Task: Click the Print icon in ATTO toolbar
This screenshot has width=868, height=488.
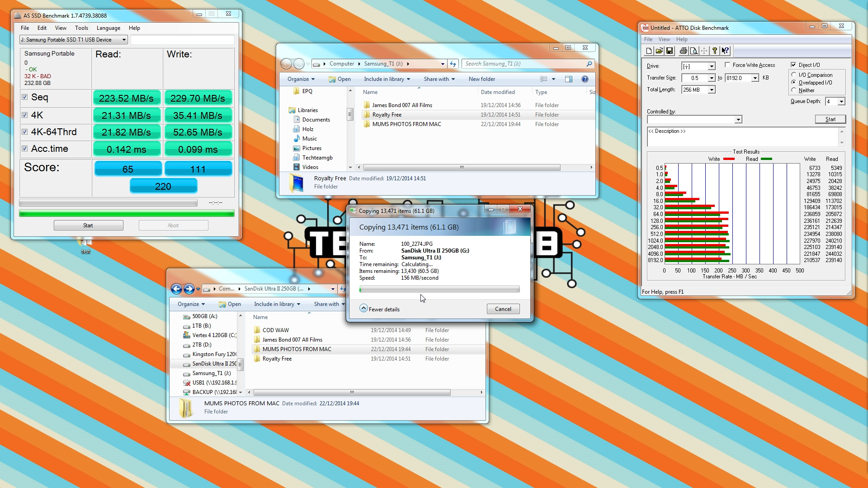Action: 683,51
